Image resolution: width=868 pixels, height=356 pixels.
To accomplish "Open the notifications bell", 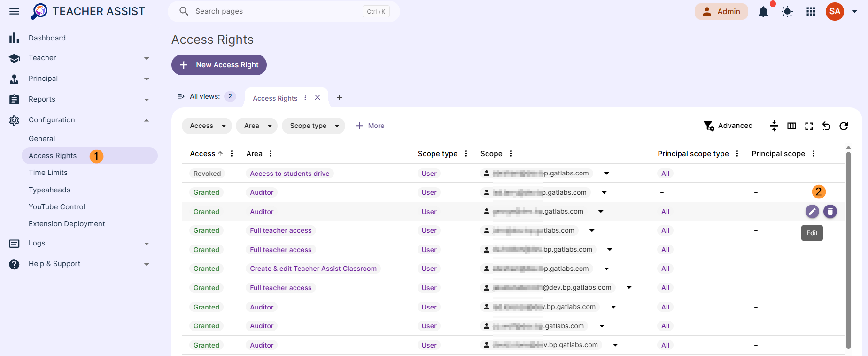I will (763, 12).
